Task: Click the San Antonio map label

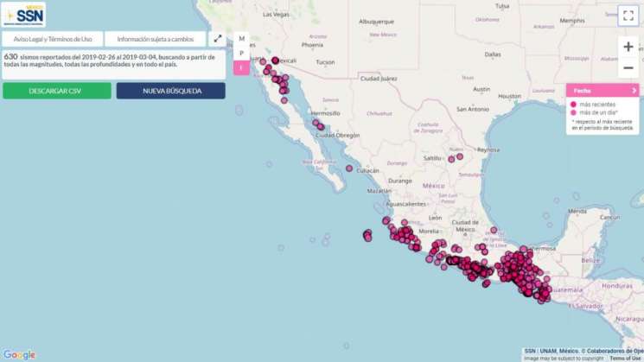Action: click(x=473, y=109)
